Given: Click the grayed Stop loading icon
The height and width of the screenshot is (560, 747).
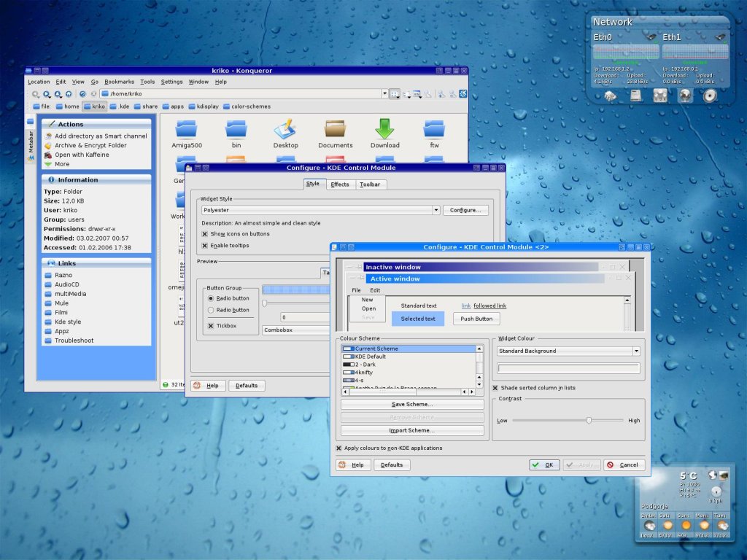Looking at the screenshot, I should [93, 94].
